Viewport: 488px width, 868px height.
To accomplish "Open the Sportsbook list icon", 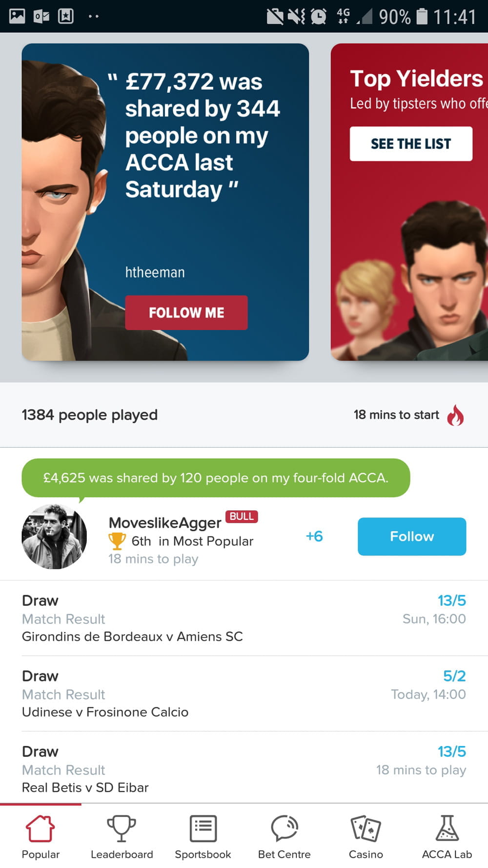I will coord(203,828).
